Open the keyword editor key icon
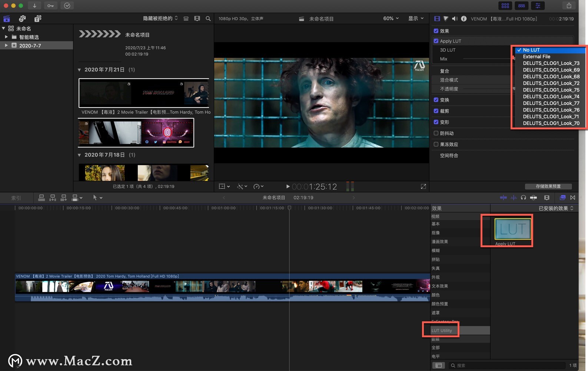Viewport: 588px width, 371px height. coord(50,6)
